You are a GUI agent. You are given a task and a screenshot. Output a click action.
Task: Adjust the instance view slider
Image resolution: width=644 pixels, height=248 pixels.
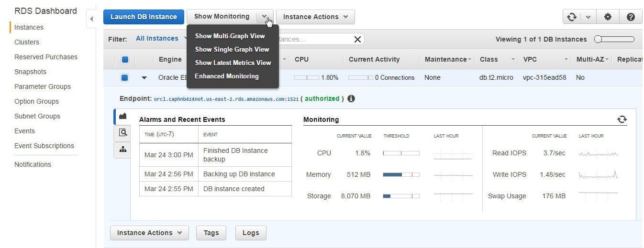point(614,39)
